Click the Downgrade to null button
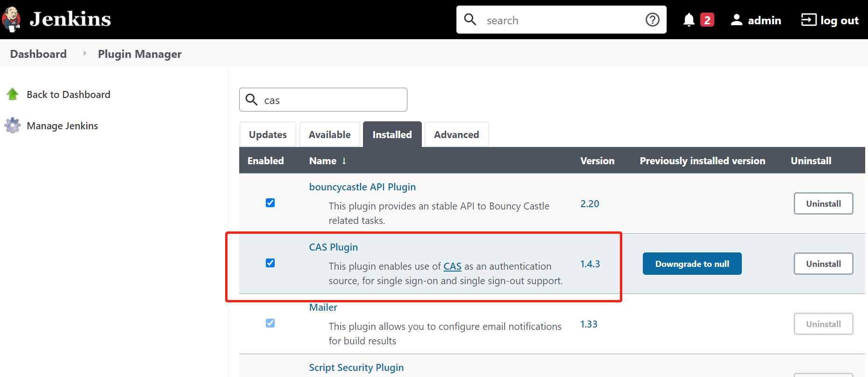This screenshot has height=377, width=868. tap(692, 264)
